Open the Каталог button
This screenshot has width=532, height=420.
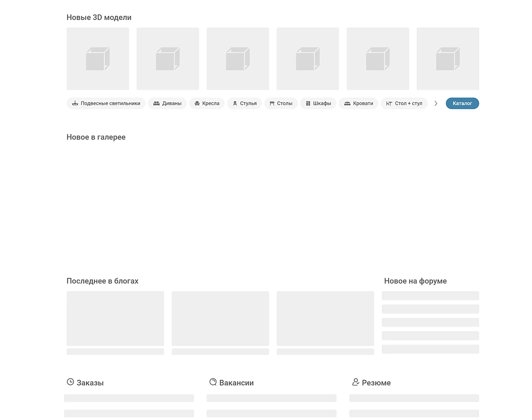[x=462, y=104]
